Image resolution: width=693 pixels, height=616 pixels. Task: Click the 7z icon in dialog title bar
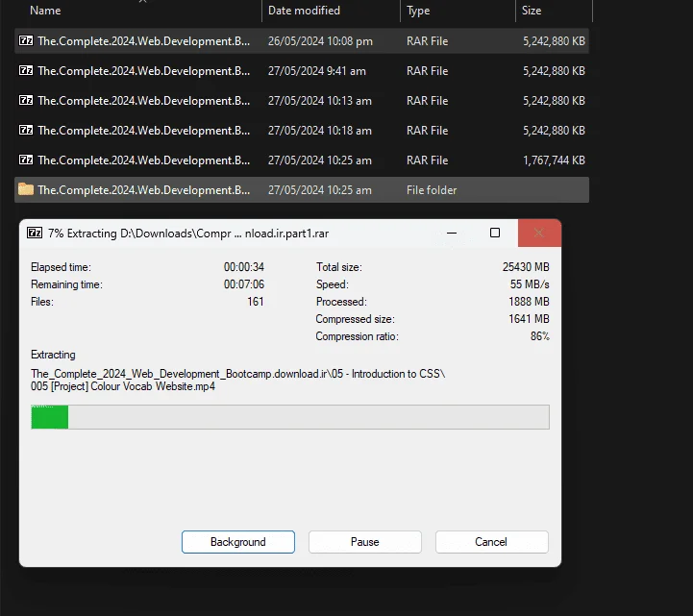point(35,233)
